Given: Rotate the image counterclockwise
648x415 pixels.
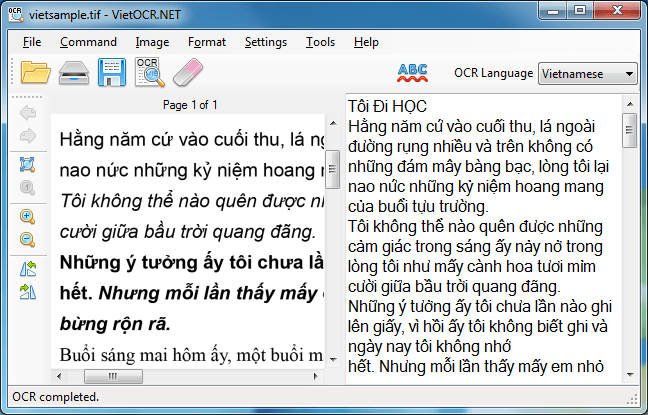Looking at the screenshot, I should [x=27, y=268].
